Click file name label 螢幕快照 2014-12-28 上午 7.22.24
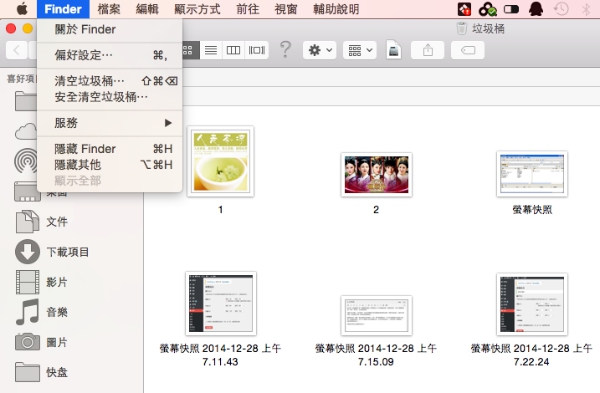Viewport: 600px width, 393px height. (x=532, y=355)
